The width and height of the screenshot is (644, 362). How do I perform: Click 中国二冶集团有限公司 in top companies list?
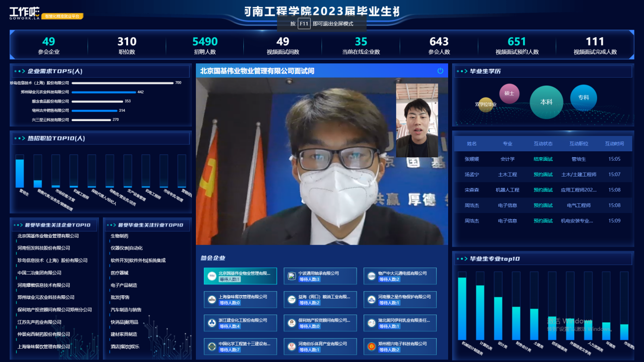(40, 273)
